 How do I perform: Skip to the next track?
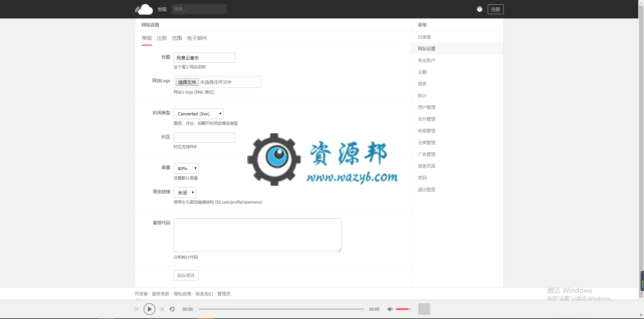click(x=162, y=309)
